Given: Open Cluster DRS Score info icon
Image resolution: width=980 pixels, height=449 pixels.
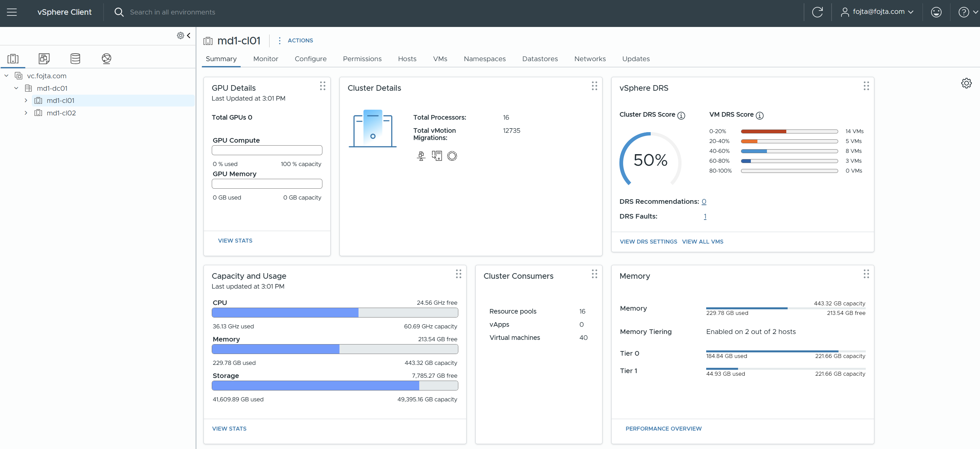Looking at the screenshot, I should pos(681,115).
